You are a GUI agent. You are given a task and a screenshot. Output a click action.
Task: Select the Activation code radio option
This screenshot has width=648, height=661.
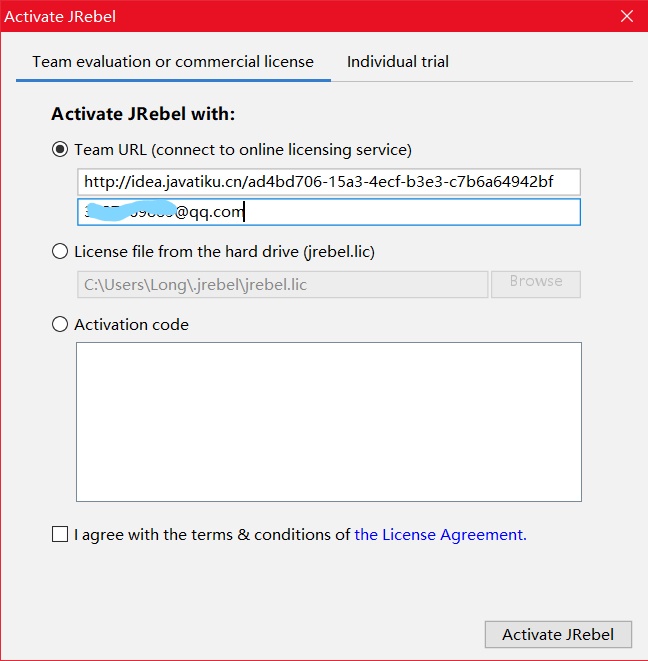click(60, 324)
